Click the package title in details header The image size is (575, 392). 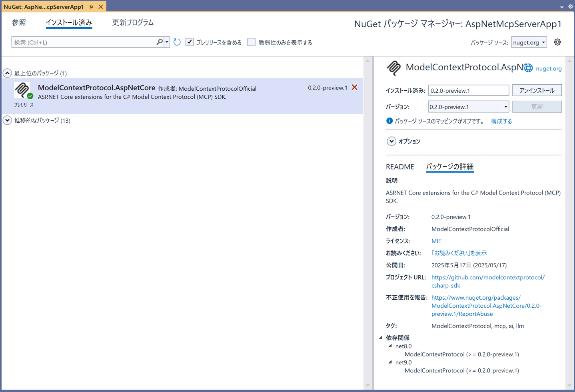click(x=464, y=67)
